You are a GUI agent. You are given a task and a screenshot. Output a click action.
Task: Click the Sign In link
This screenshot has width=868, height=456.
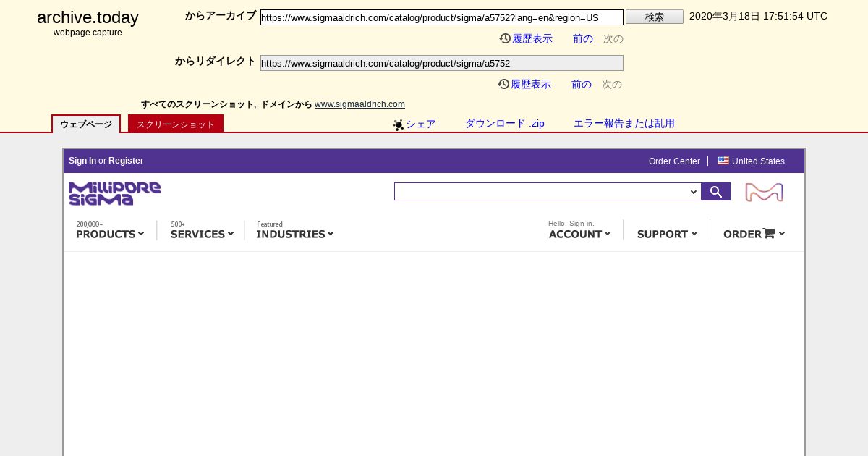point(82,161)
